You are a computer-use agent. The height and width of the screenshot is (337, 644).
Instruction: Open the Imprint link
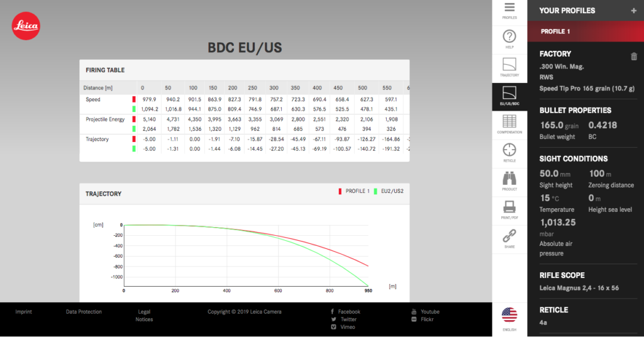pos(23,312)
